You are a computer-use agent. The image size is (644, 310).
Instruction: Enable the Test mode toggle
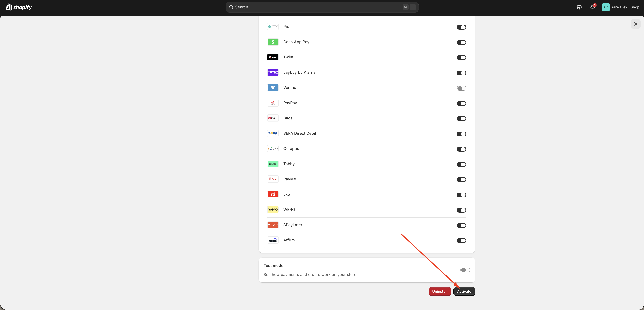[465, 270]
